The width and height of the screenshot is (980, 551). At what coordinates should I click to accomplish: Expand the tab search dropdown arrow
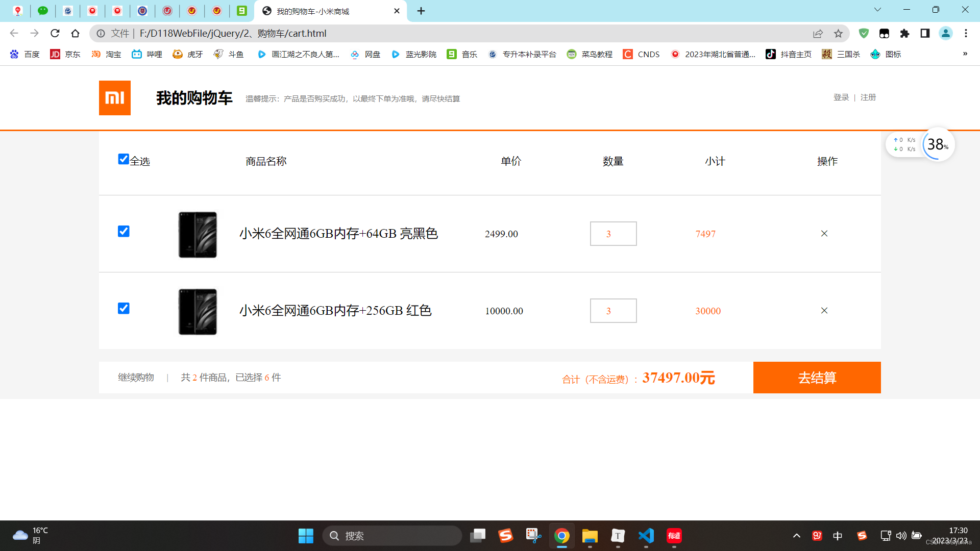point(877,10)
